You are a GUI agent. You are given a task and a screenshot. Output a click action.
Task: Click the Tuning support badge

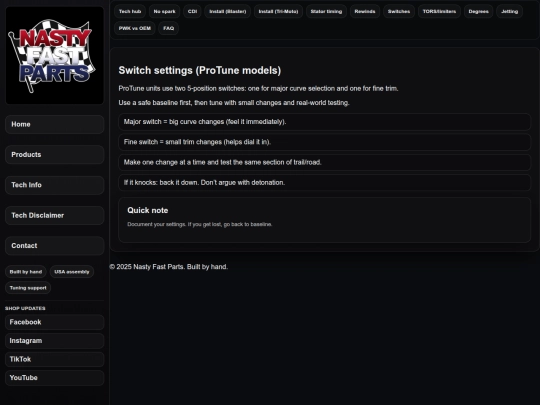[x=28, y=288]
